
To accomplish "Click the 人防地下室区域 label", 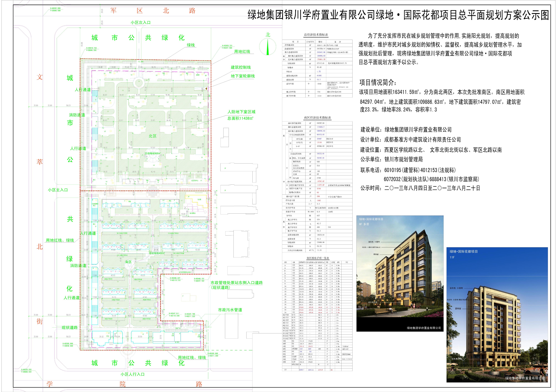I will tap(241, 112).
